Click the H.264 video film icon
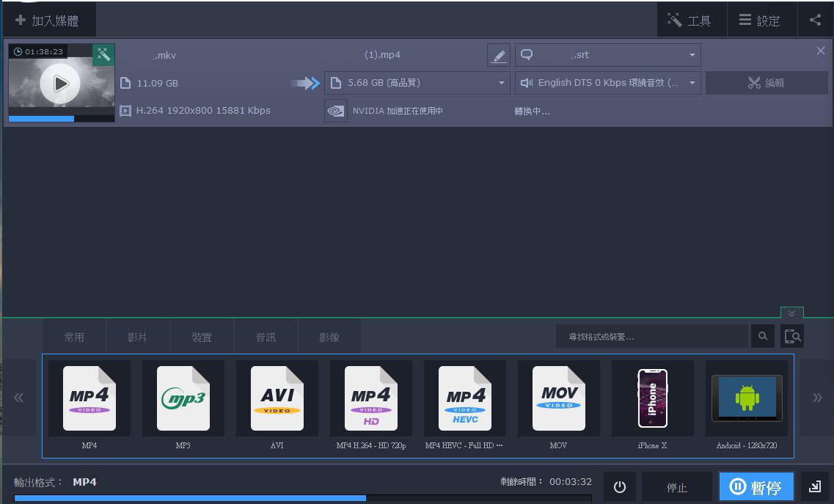The image size is (834, 504). (125, 111)
